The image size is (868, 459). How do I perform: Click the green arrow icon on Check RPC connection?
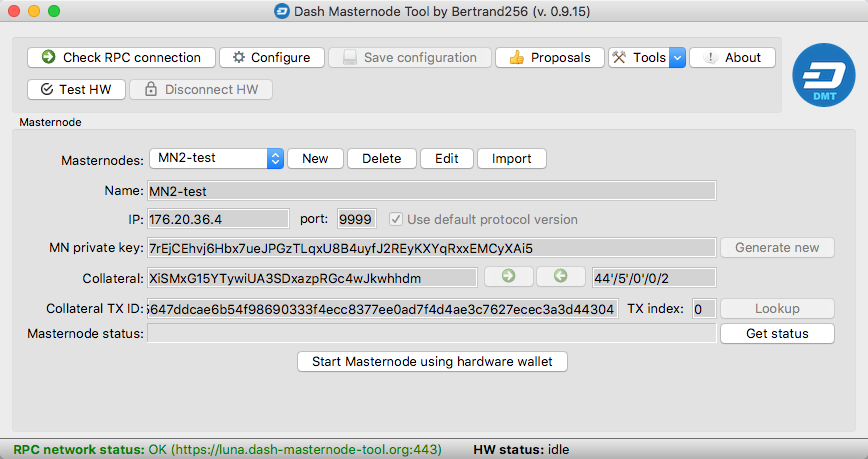pyautogui.click(x=49, y=56)
